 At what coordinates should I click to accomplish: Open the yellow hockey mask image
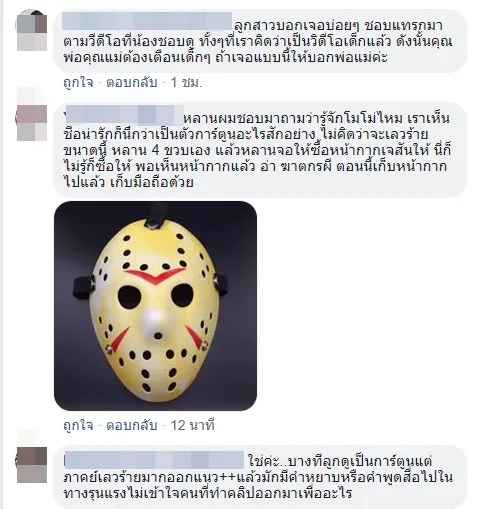(155, 306)
